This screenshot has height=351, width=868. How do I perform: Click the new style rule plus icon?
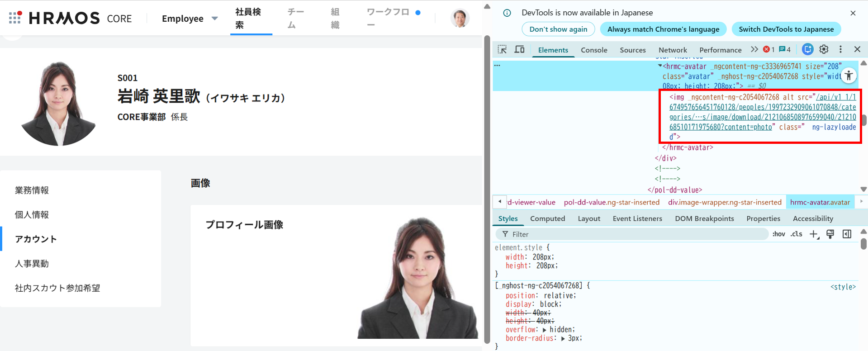point(813,234)
